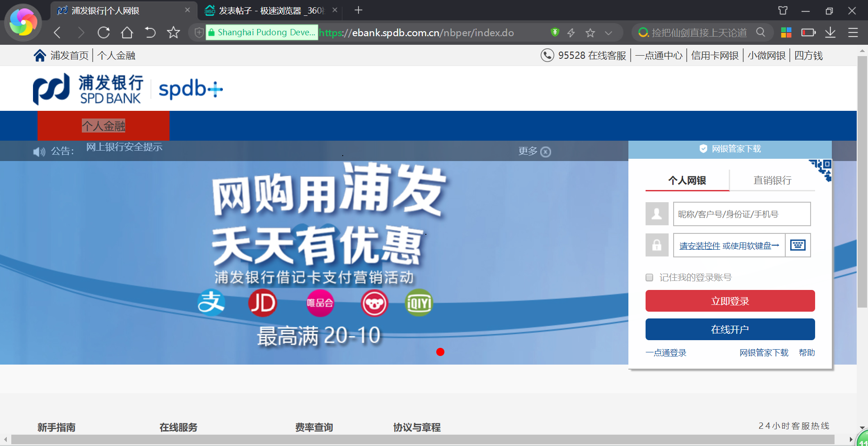868x446 pixels.
Task: Click the green security badge icon
Action: coord(555,32)
